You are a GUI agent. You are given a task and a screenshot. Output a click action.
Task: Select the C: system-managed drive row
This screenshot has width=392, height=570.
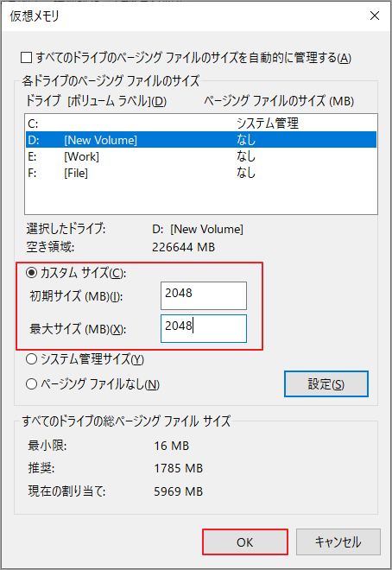pyautogui.click(x=201, y=123)
